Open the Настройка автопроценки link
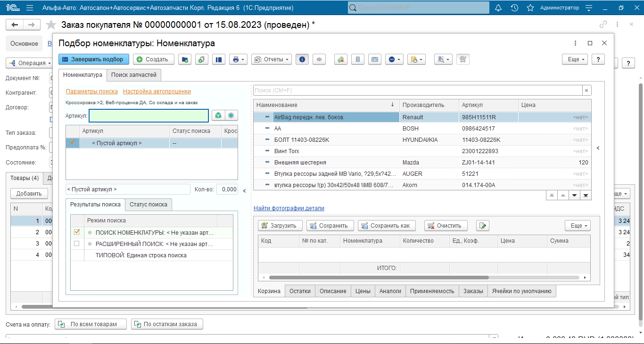 tap(157, 91)
